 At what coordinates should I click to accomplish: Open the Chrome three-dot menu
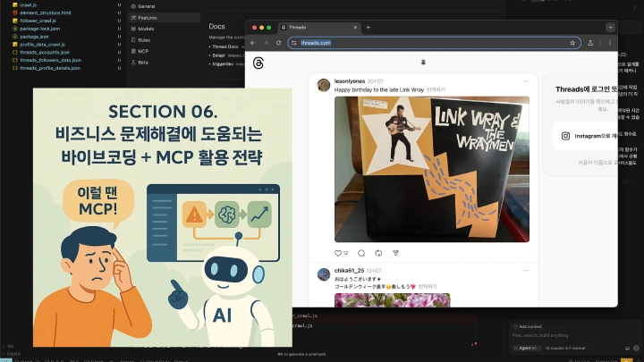pyautogui.click(x=610, y=43)
